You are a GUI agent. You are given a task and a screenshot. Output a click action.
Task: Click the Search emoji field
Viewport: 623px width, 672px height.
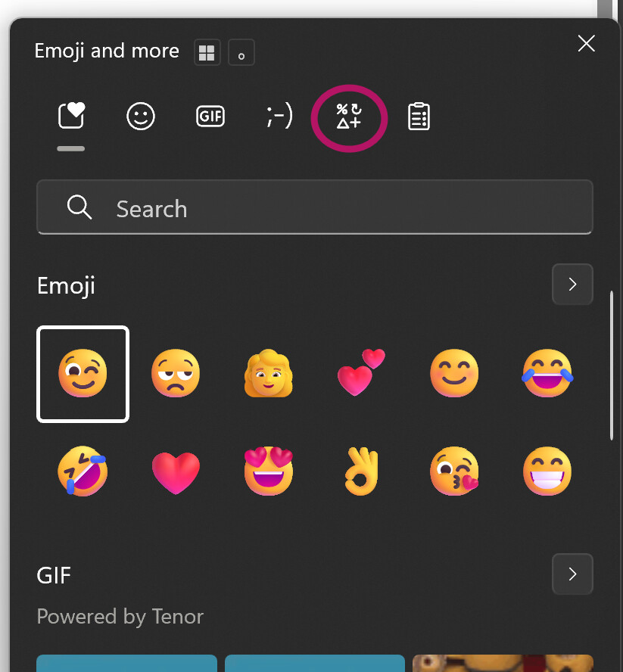(x=315, y=208)
